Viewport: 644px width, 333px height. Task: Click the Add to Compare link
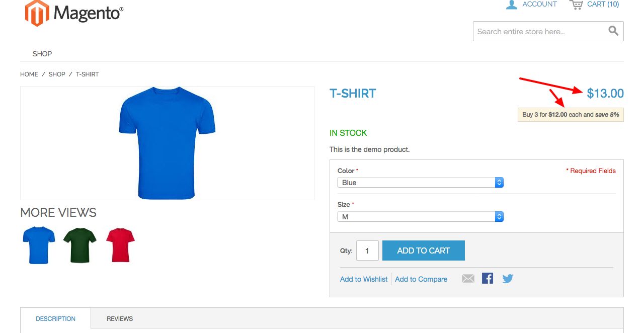click(x=421, y=279)
